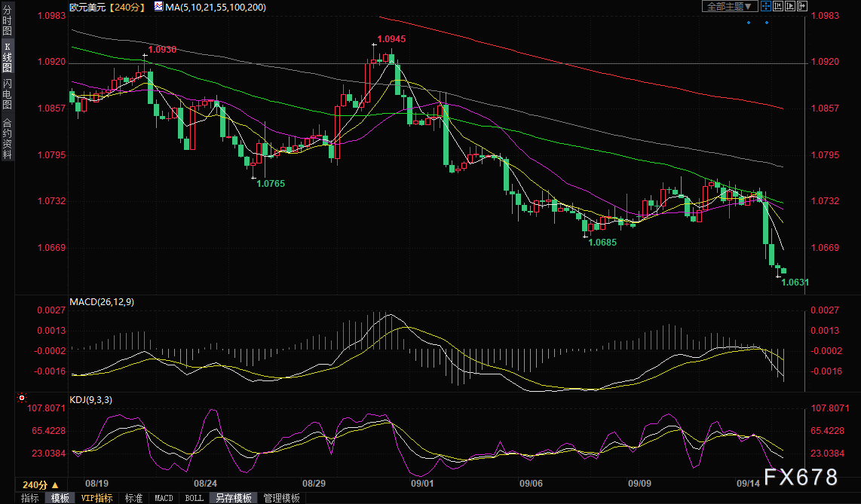Open the 合约资料 contract info tab
Viewport: 861px width, 504px height.
(7, 139)
